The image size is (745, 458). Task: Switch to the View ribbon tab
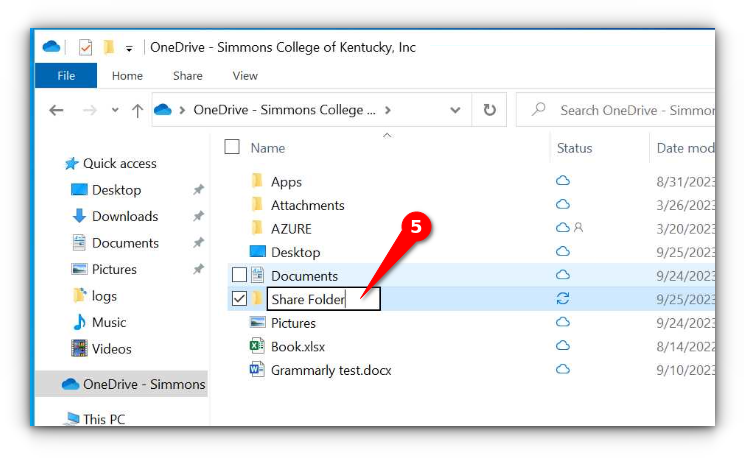click(245, 76)
